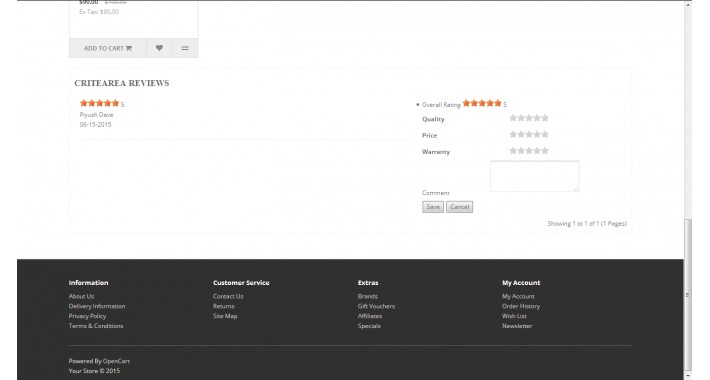710x380 pixels.
Task: Click 'Your Store © 2015' text
Action: (x=94, y=370)
